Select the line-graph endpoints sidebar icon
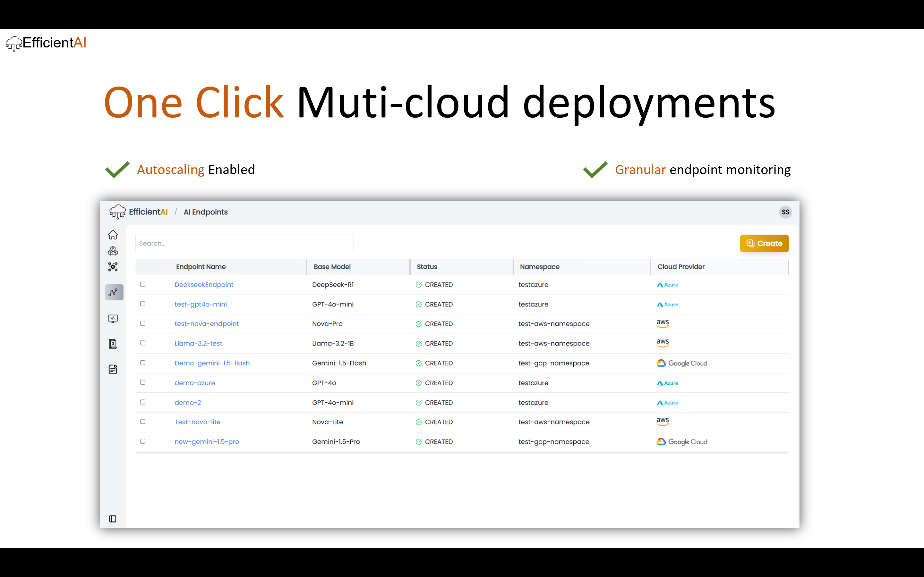Screen dimensions: 924x577 click(x=113, y=292)
